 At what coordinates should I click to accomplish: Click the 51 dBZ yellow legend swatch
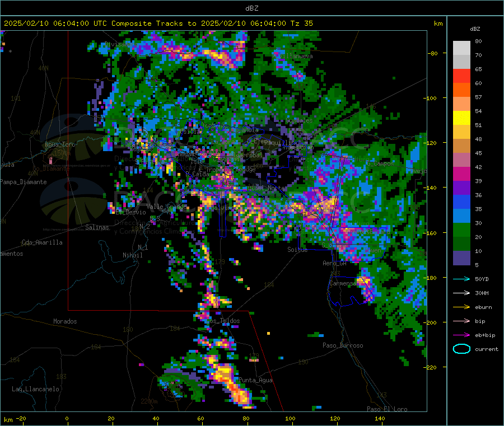point(461,118)
